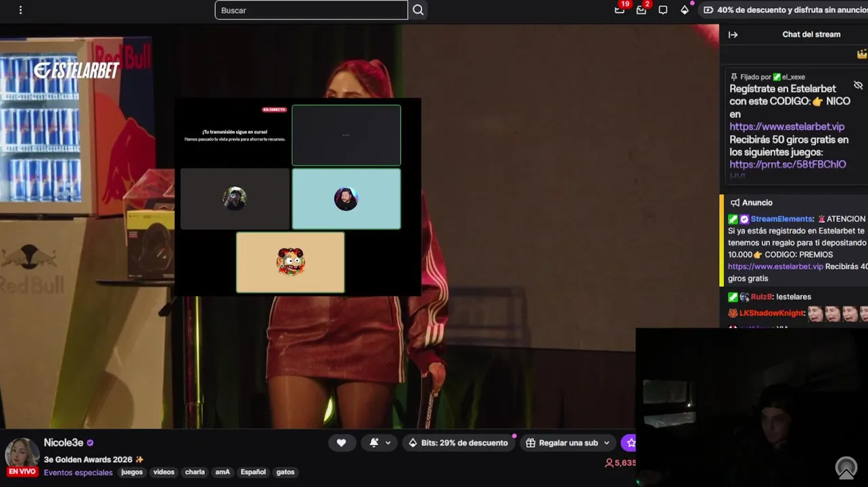Click the Anuncio megaphone icon
Viewport: 868px width, 487px height.
click(x=735, y=202)
